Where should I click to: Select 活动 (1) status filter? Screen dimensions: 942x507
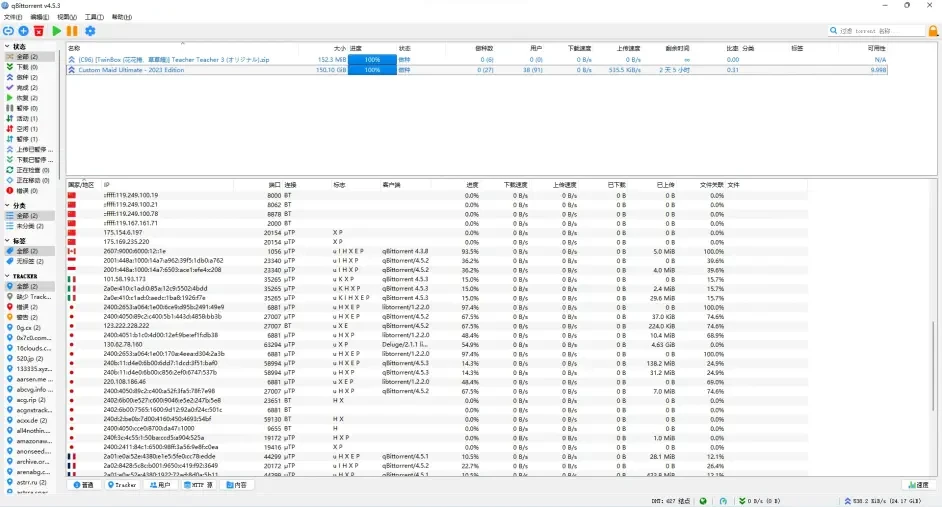[29, 118]
